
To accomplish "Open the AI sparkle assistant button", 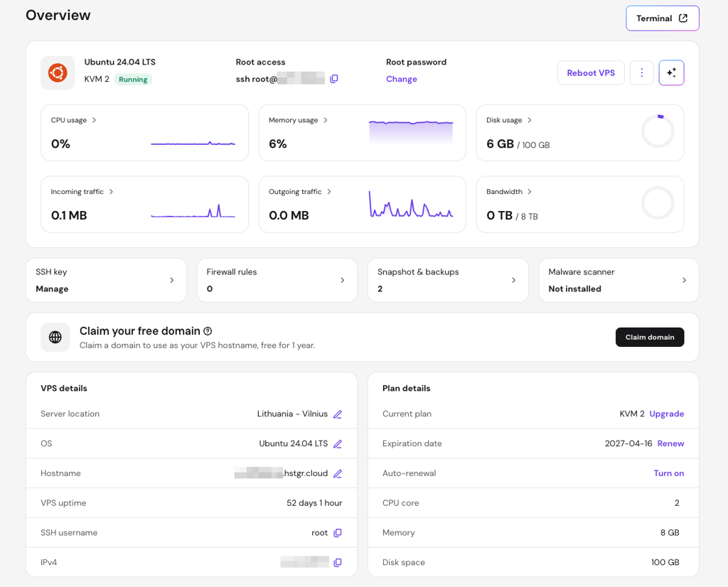I will 671,73.
